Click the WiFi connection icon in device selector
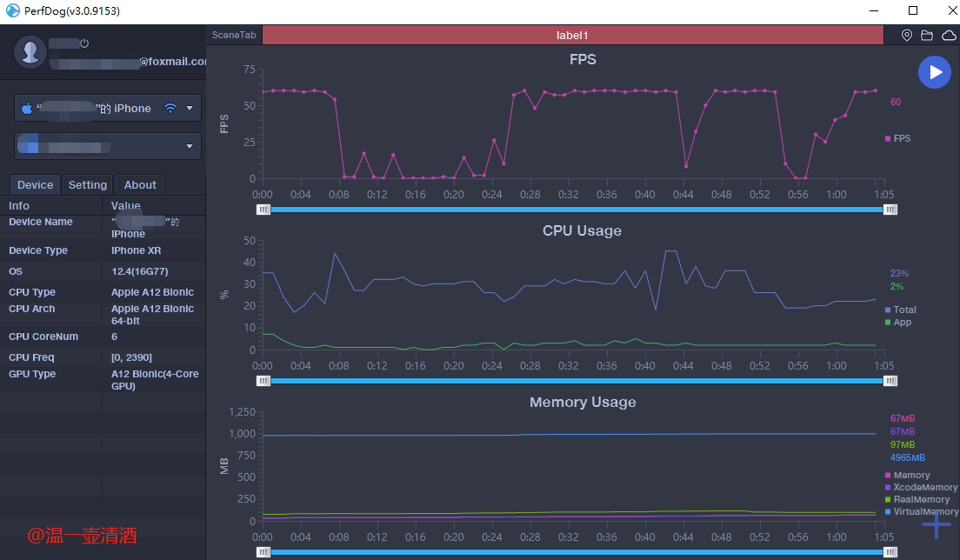Screen dimensions: 960x560 [x=170, y=109]
